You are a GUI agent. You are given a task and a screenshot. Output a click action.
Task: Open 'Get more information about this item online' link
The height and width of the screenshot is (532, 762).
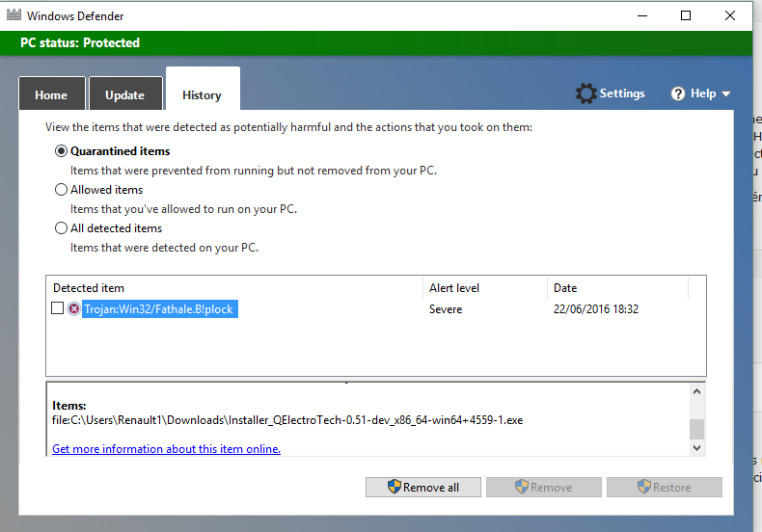[166, 449]
